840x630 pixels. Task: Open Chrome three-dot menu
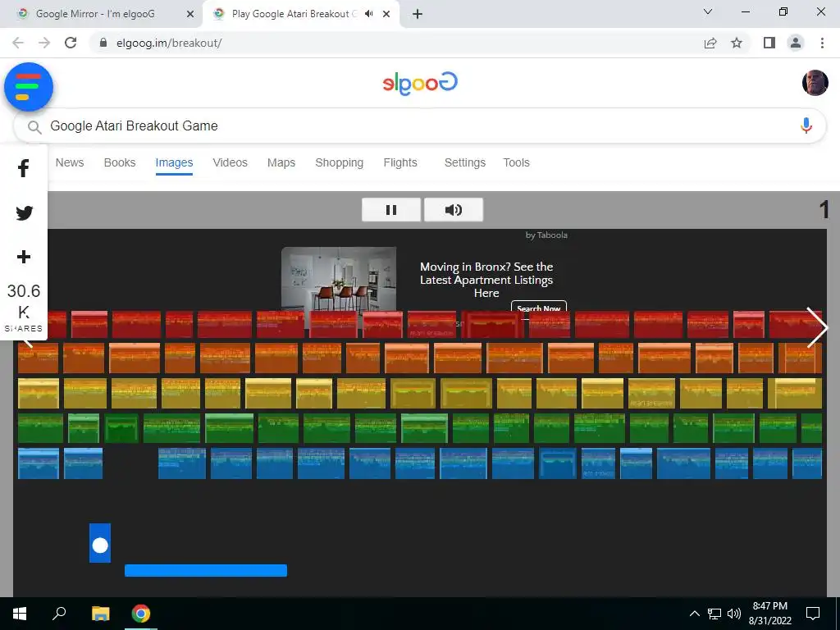point(822,43)
